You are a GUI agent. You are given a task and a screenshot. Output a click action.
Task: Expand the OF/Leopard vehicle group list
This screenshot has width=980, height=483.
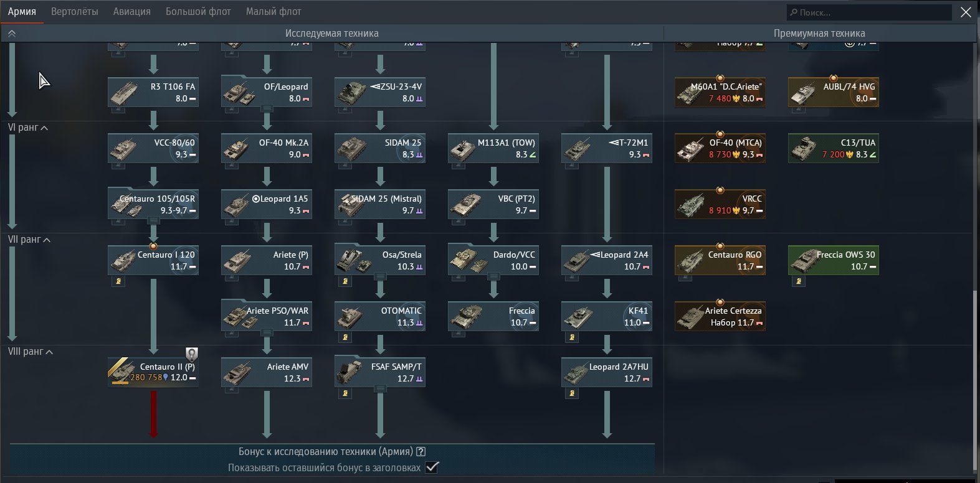267,108
